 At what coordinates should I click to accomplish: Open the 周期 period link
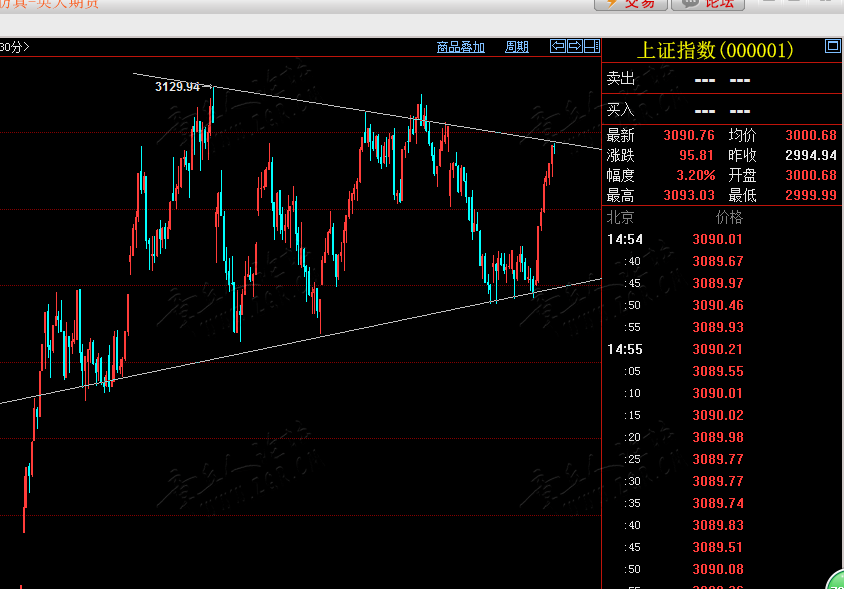click(x=517, y=47)
